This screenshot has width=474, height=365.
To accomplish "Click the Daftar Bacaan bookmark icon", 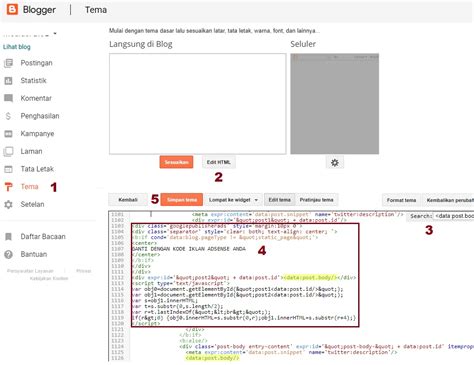I will coord(8,237).
